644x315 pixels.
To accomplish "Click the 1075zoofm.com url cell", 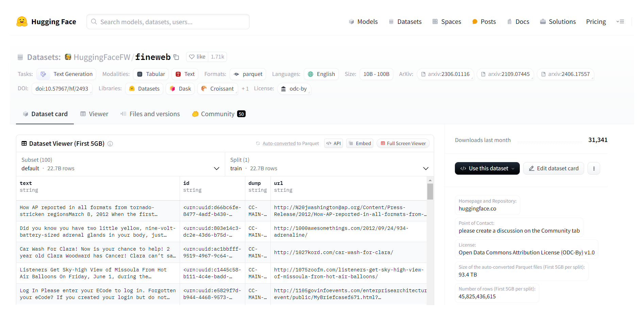I will [x=349, y=273].
